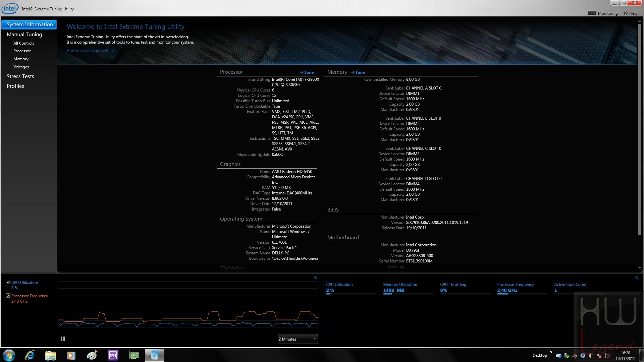Click Show Desktop button at taskbar end
Image resolution: width=644 pixels, height=362 pixels.
pos(641,356)
